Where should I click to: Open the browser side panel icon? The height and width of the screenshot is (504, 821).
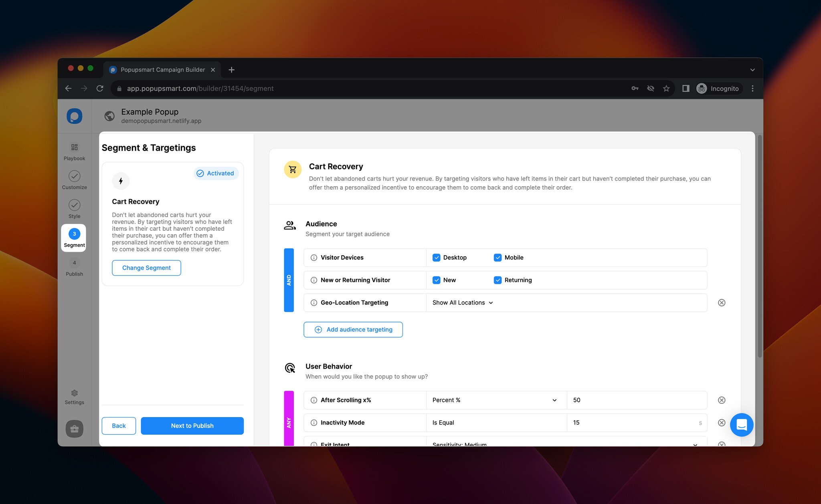686,89
